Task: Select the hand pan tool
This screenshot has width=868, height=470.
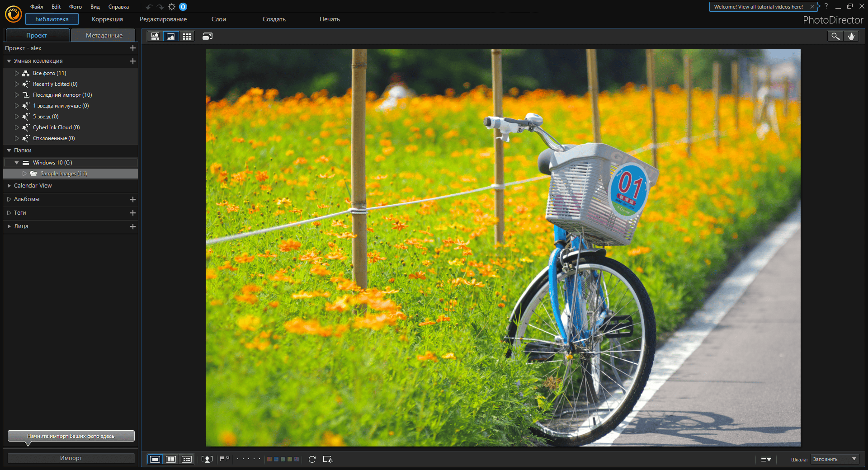Action: coord(851,36)
